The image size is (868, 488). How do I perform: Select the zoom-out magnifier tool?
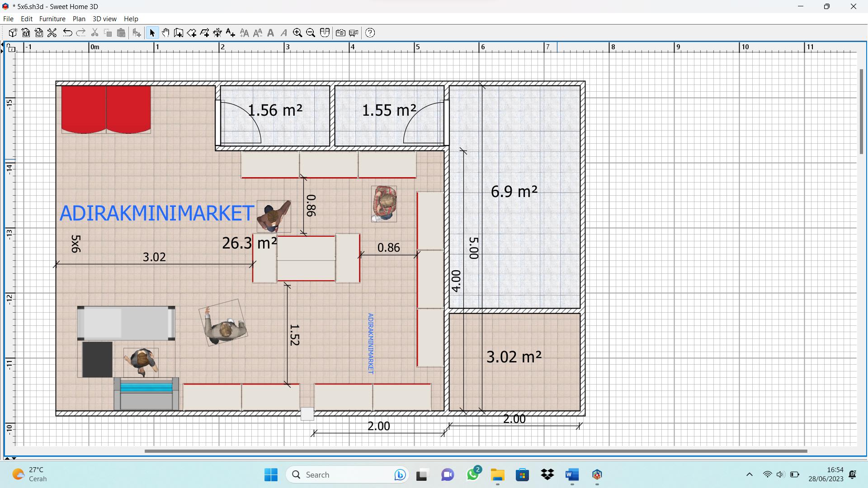click(x=311, y=33)
